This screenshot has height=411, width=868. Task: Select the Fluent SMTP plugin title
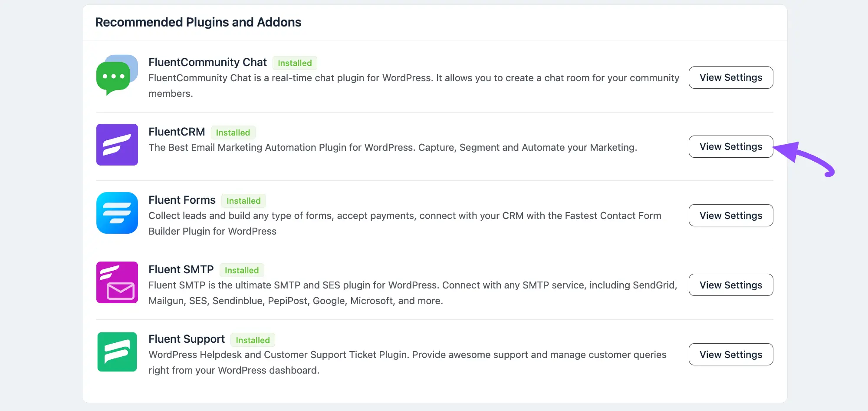181,269
